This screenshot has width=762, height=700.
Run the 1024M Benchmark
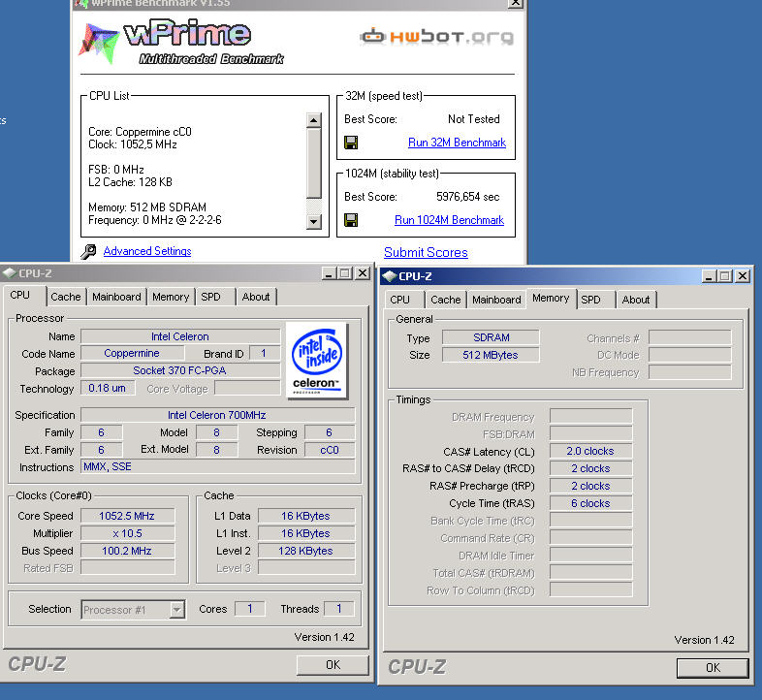(449, 220)
